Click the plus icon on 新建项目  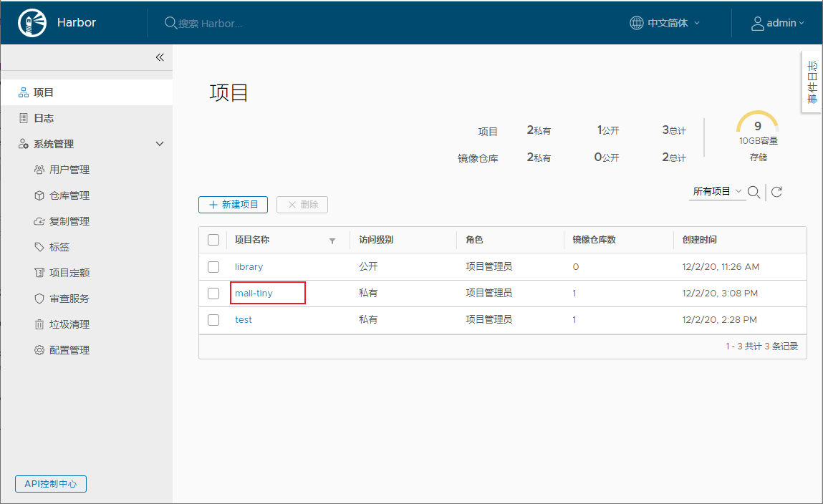coord(213,205)
